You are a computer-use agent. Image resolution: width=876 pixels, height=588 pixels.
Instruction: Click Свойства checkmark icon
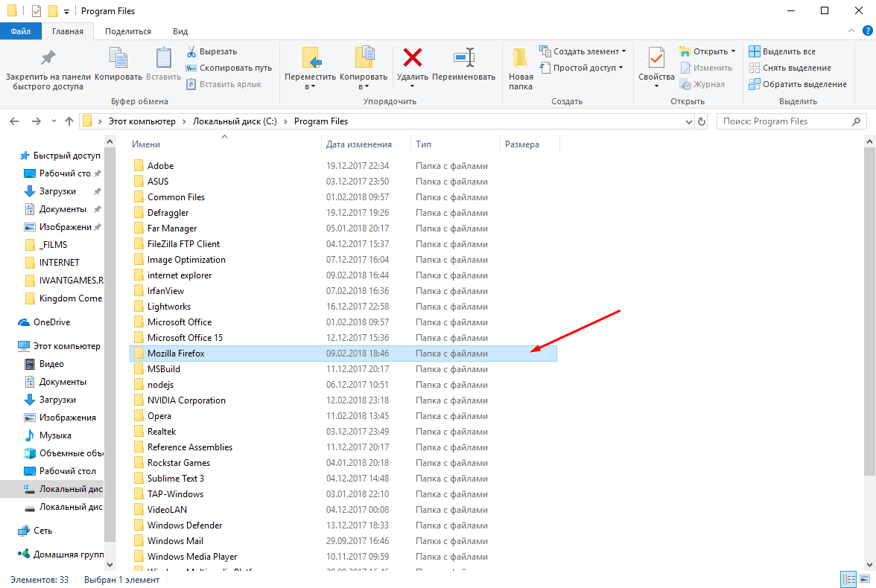656,57
